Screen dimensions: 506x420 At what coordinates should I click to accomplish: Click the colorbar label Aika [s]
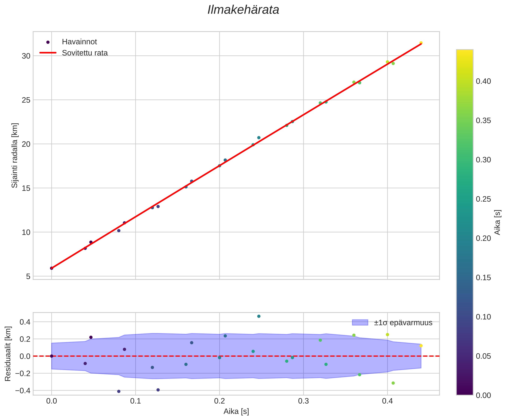point(497,222)
